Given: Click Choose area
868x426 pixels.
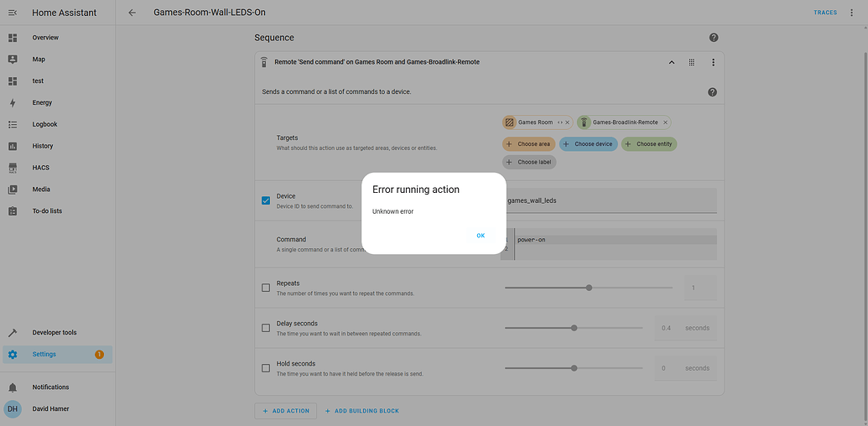Looking at the screenshot, I should 528,144.
